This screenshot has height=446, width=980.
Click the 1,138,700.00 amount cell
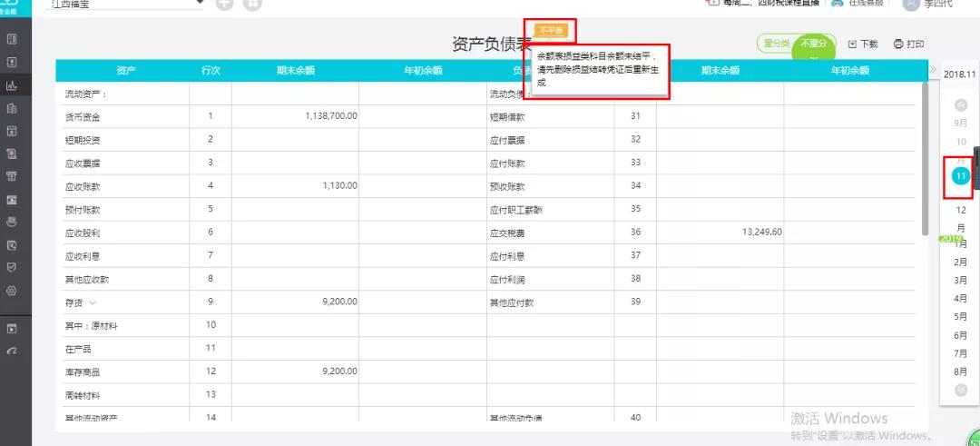pos(331,115)
